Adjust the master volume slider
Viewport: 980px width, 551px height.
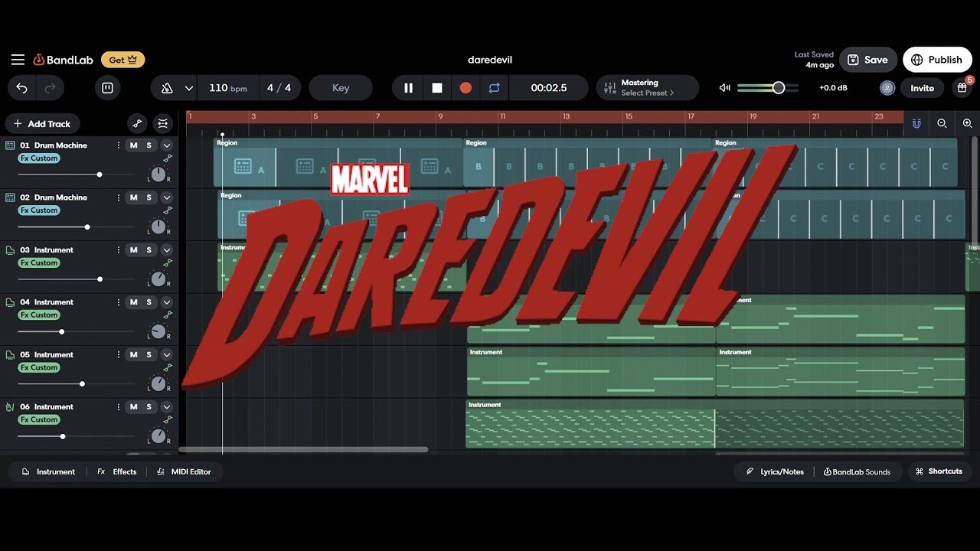click(767, 88)
